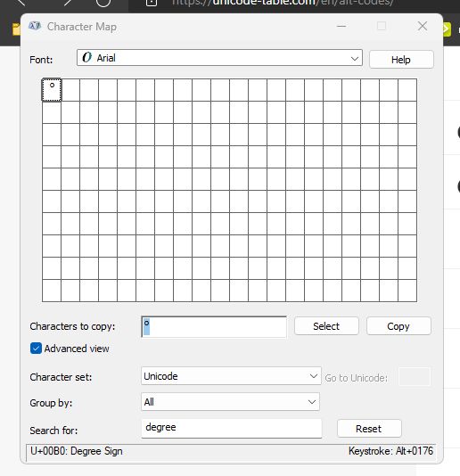Image resolution: width=460 pixels, height=476 pixels.
Task: Click the Character Map app icon in title bar
Action: pos(35,26)
